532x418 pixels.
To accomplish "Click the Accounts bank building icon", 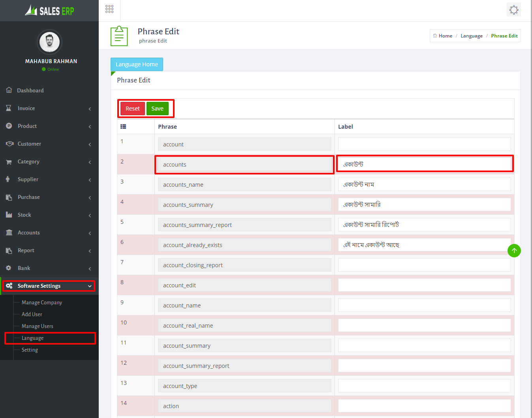I will pyautogui.click(x=9, y=232).
